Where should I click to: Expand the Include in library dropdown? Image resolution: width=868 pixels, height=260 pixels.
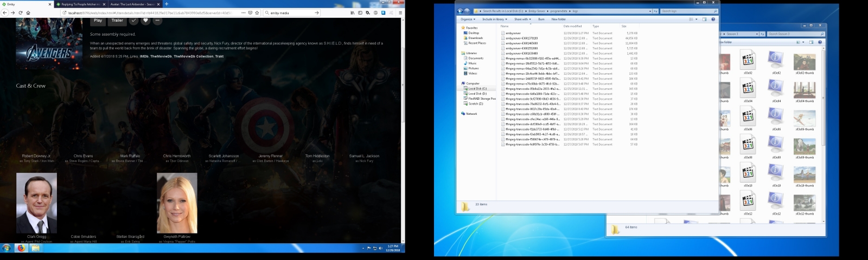[495, 19]
